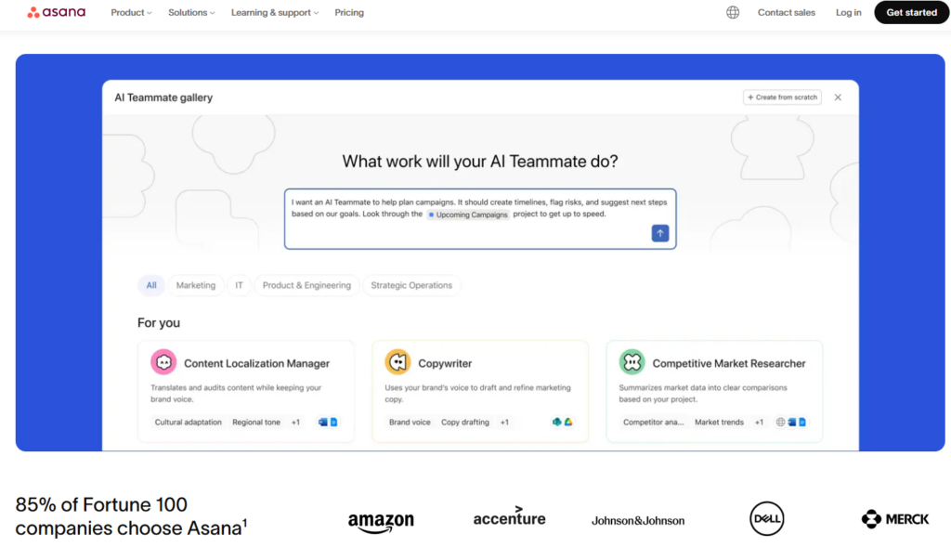
Task: Click the Asana logo
Action: pyautogui.click(x=57, y=12)
